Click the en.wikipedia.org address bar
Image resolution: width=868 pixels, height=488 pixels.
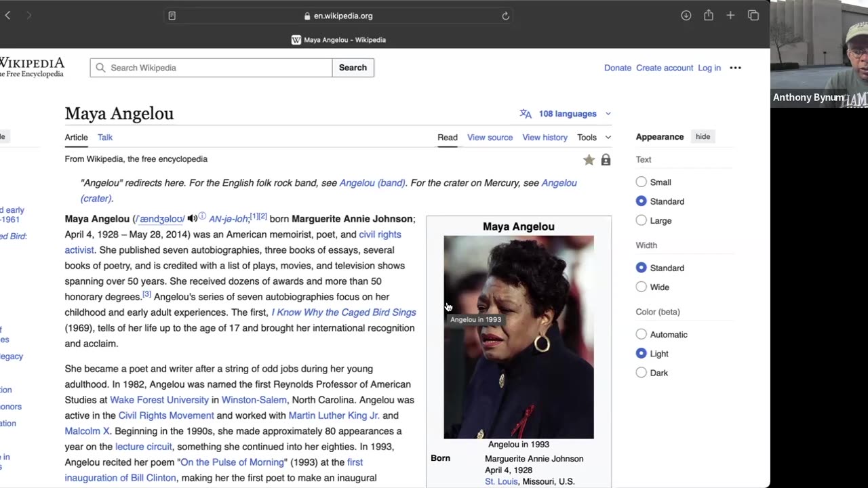pos(339,16)
